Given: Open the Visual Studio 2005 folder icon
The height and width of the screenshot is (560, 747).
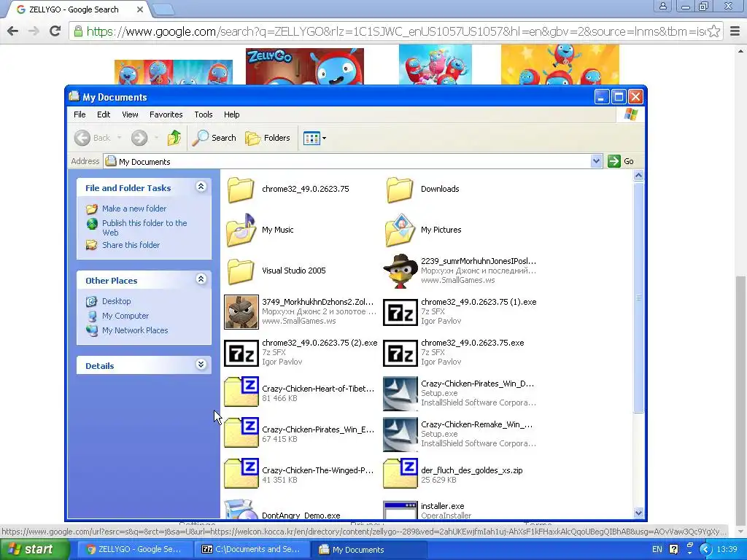Looking at the screenshot, I should pos(241,271).
